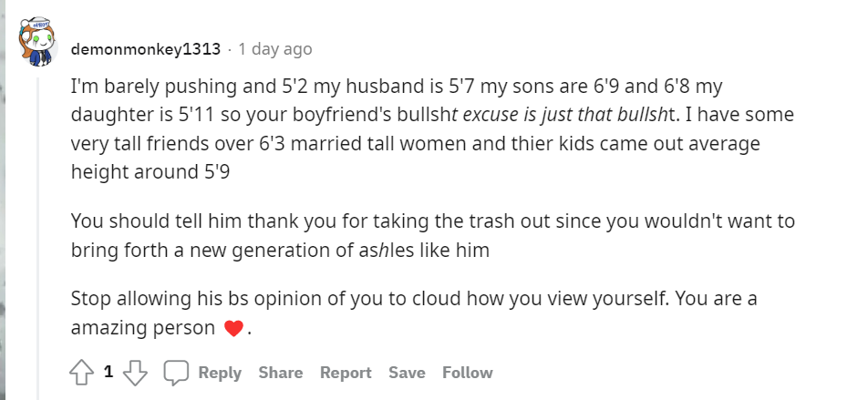Image resolution: width=868 pixels, height=400 pixels.
Task: Share this comment
Action: (281, 373)
